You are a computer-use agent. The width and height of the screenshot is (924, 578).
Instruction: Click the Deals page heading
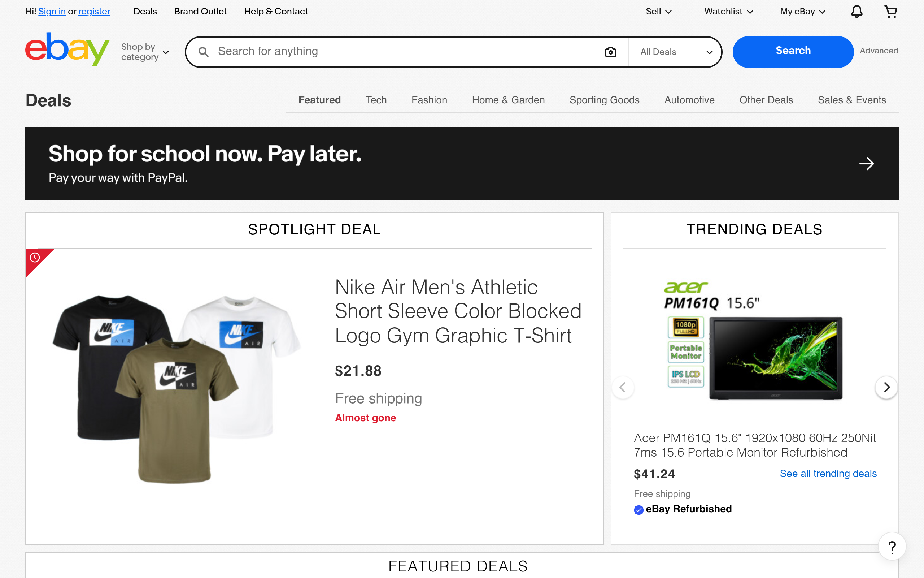click(x=48, y=100)
